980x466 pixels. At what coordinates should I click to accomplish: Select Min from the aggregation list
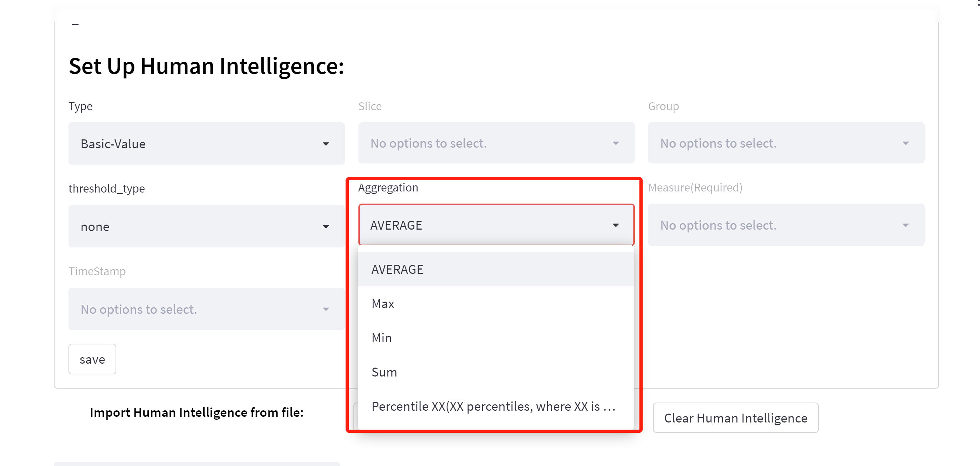click(496, 338)
